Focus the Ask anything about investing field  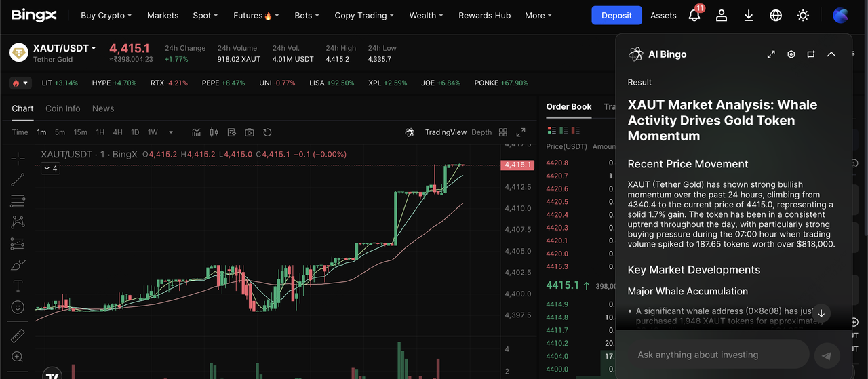pos(719,355)
